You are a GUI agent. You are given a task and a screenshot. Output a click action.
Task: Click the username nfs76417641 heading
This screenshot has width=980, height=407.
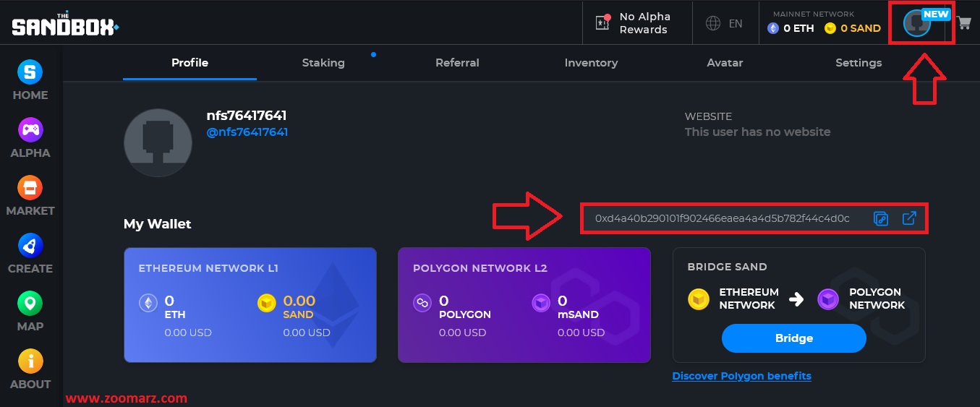(x=247, y=116)
